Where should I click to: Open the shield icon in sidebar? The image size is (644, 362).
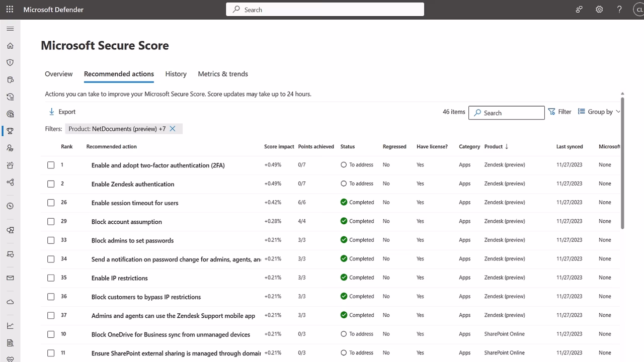pyautogui.click(x=10, y=63)
